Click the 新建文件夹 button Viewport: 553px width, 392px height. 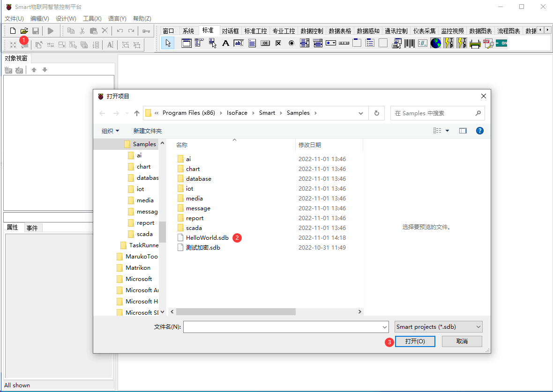click(148, 131)
